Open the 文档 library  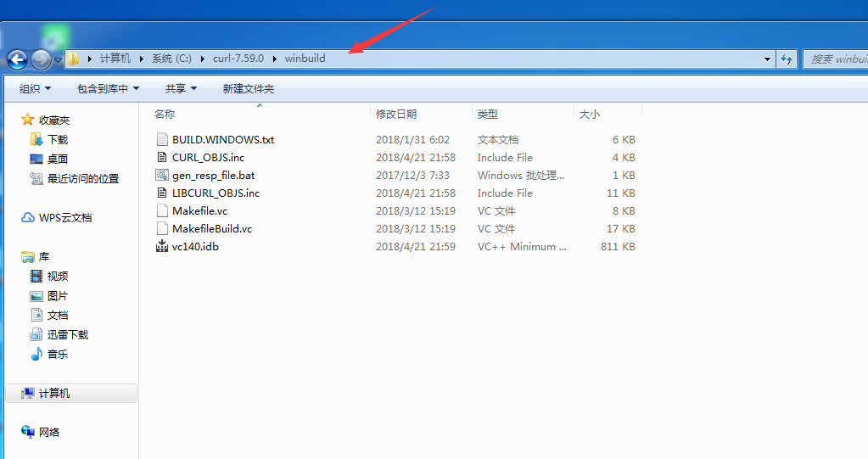(58, 315)
